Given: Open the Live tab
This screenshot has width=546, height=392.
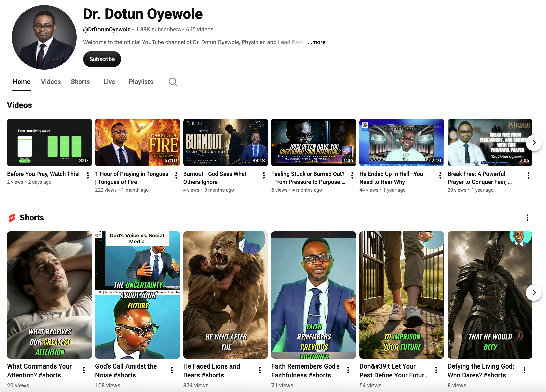Looking at the screenshot, I should (109, 82).
